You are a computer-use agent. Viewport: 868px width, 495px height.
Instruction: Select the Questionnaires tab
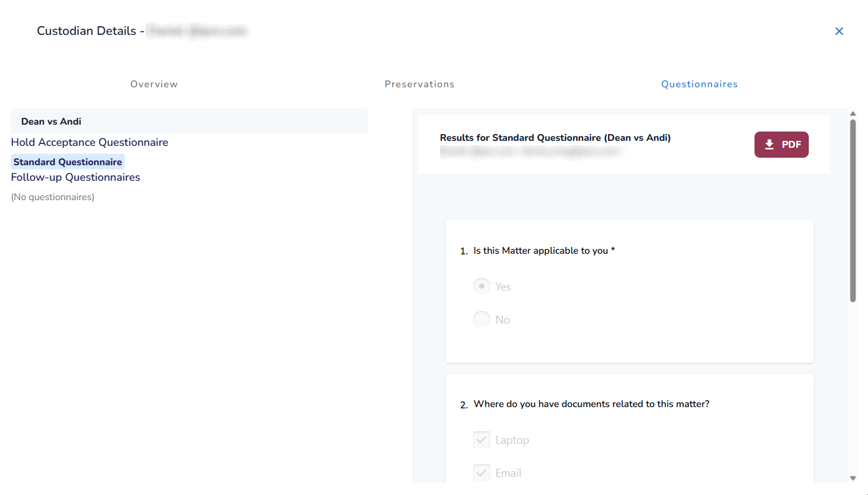tap(699, 84)
